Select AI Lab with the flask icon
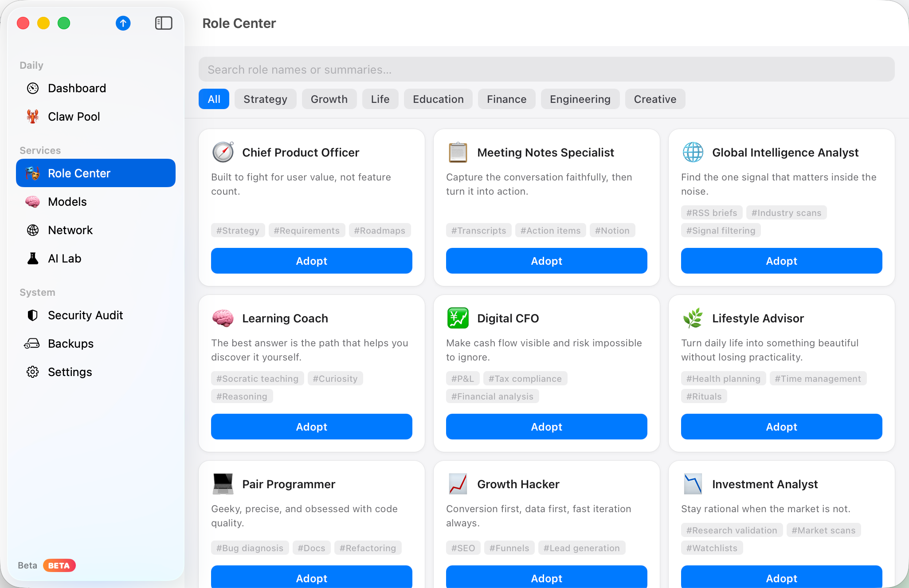Screen dimensions: 909x588 point(33,258)
